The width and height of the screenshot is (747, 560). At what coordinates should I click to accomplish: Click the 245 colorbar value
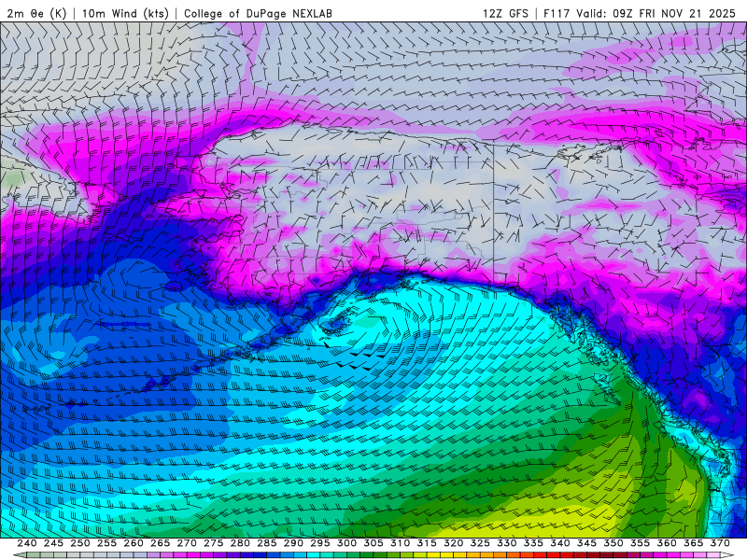(x=53, y=543)
